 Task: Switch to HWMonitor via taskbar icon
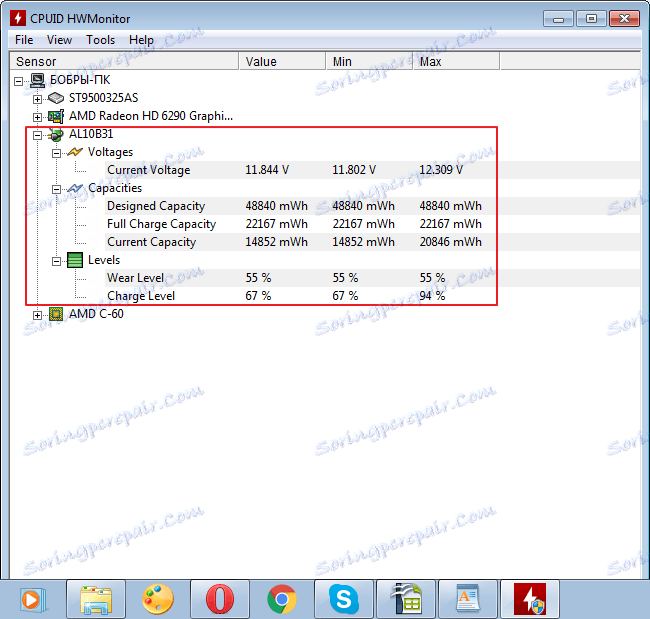(x=530, y=599)
